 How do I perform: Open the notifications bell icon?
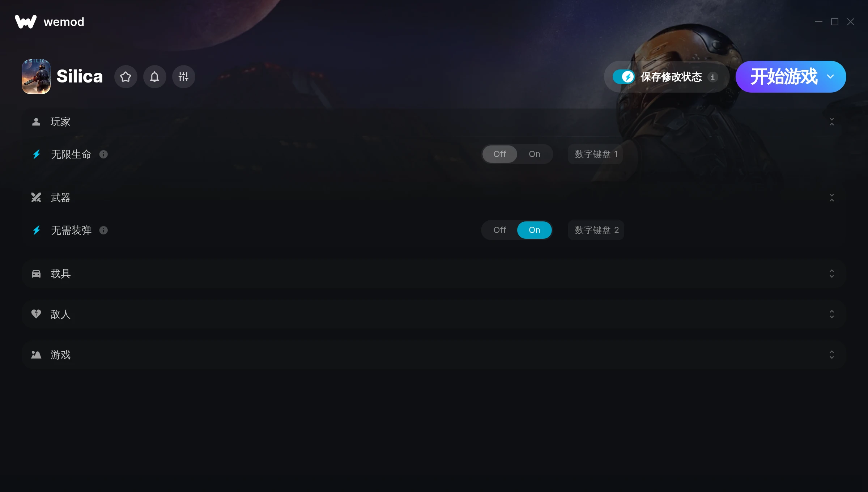click(154, 77)
